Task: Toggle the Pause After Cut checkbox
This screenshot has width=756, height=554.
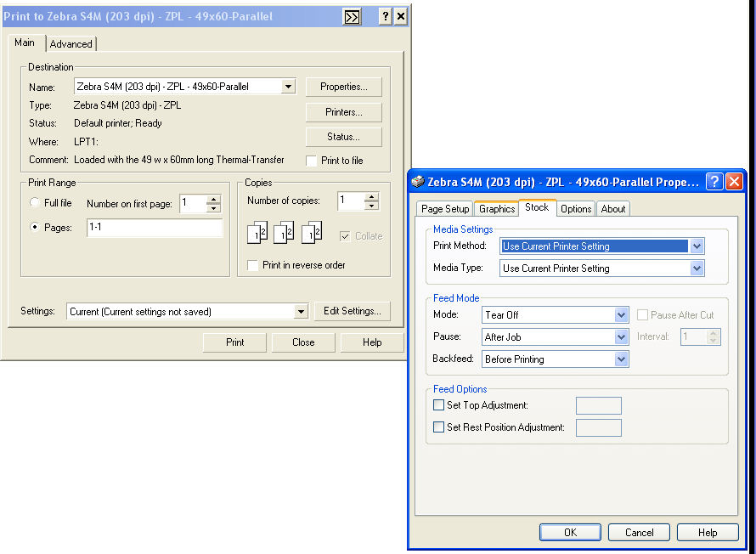Action: (642, 315)
